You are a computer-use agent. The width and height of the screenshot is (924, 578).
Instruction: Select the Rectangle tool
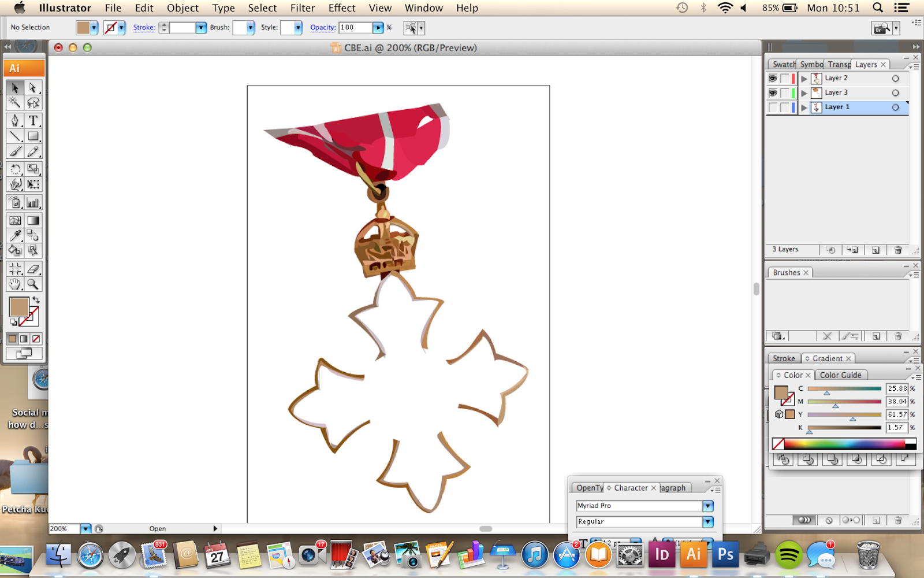click(x=33, y=136)
